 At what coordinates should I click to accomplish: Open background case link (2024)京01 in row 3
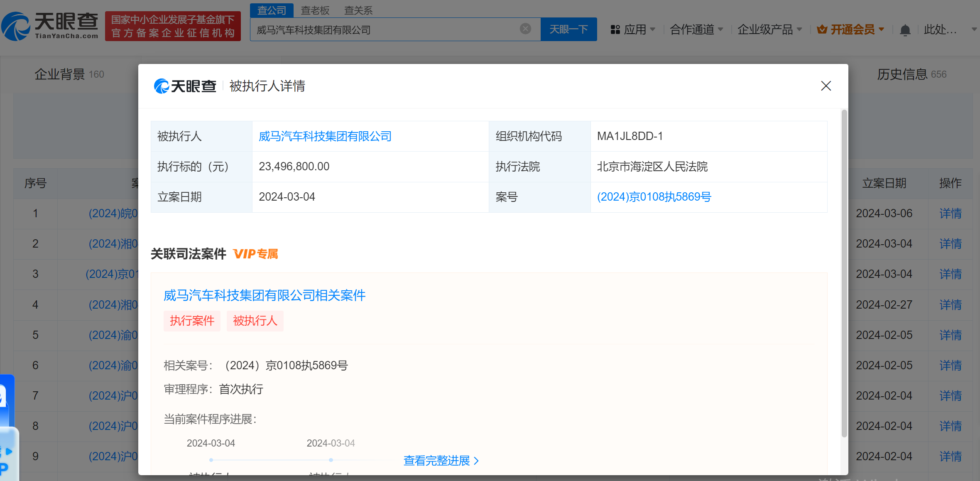pos(112,274)
